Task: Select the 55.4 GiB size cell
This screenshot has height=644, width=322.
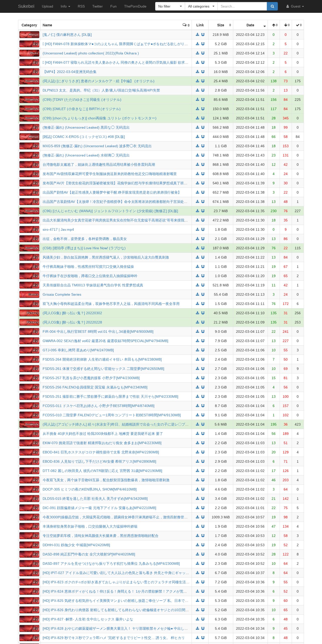Action: [221, 294]
